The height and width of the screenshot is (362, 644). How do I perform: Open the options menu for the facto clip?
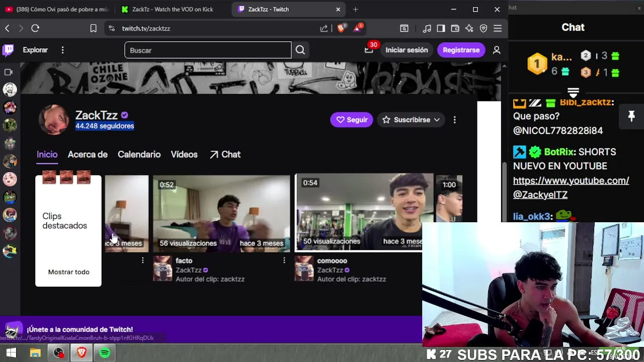tap(284, 260)
